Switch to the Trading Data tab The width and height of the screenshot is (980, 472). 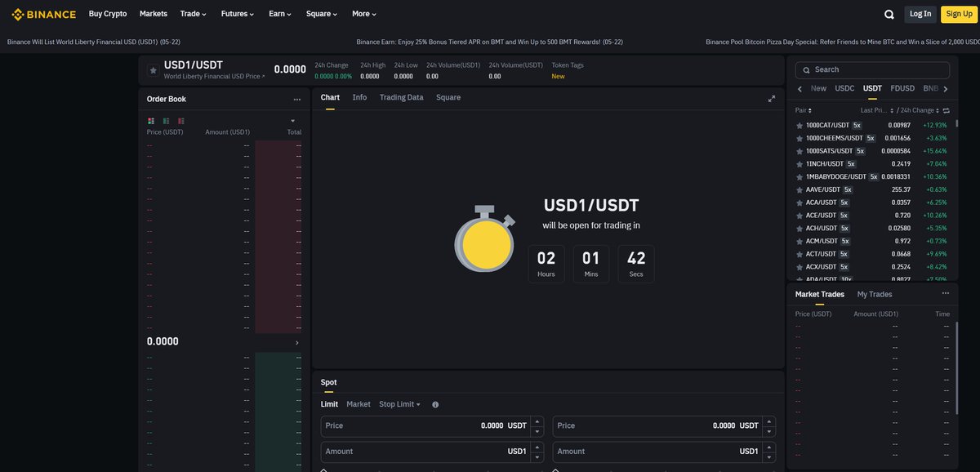(401, 97)
